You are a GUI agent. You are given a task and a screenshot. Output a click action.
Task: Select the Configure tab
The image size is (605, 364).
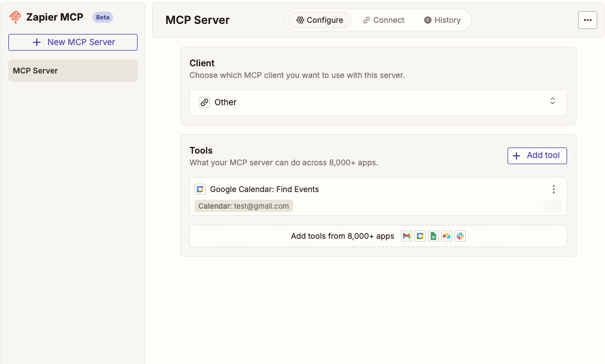coord(320,20)
